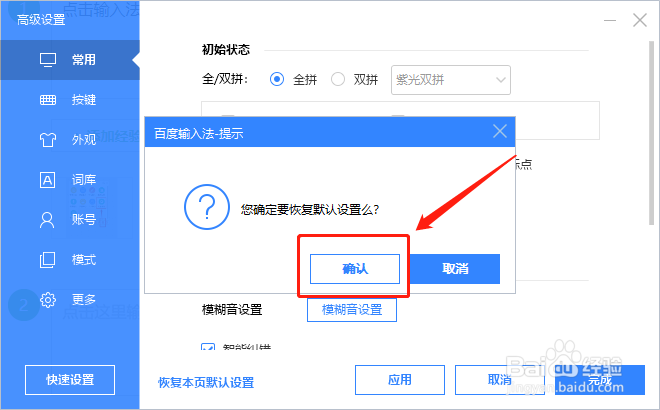Image resolution: width=660 pixels, height=410 pixels.
Task: Select the 全拼 radio button
Action: point(277,79)
